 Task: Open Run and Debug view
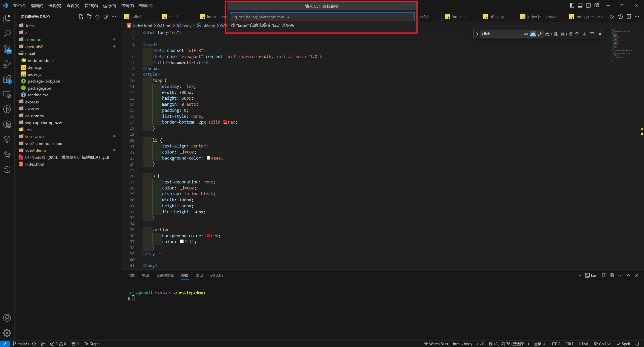(7, 64)
